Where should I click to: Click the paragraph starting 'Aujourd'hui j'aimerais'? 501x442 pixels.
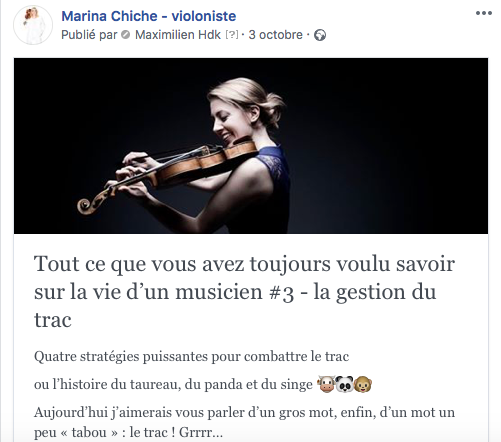click(x=244, y=422)
